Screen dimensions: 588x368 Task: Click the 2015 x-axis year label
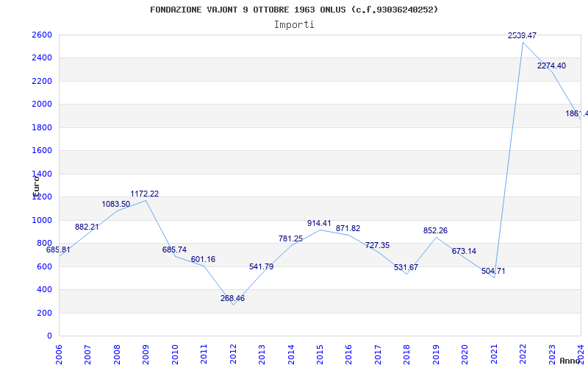pos(320,354)
